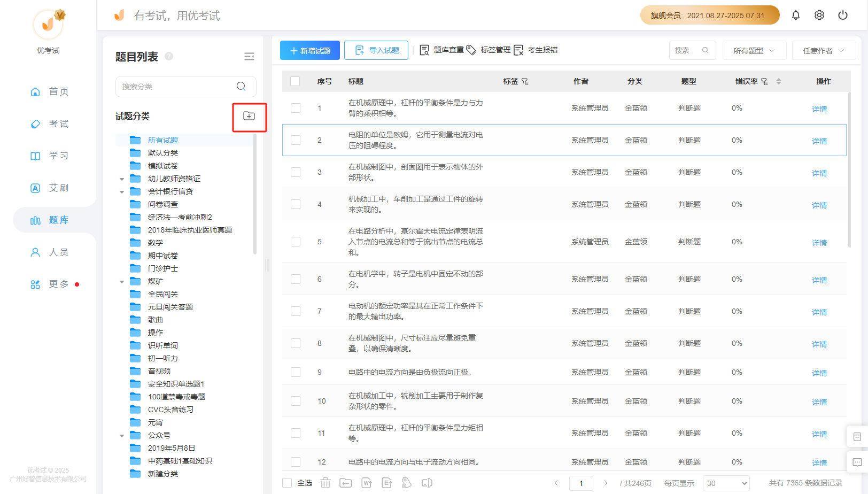Open the notification bell
Image resolution: width=868 pixels, height=494 pixels.
[795, 16]
